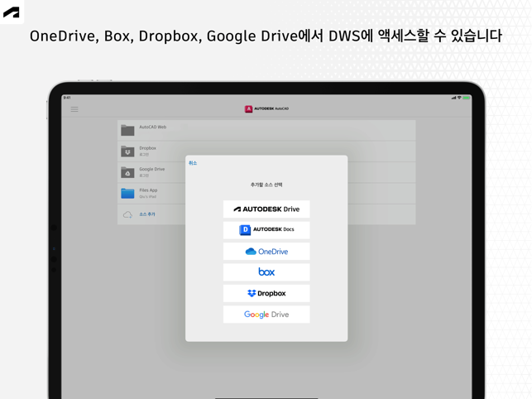The image size is (532, 399).
Task: Click the battery indicator in status bar
Action: tap(467, 98)
